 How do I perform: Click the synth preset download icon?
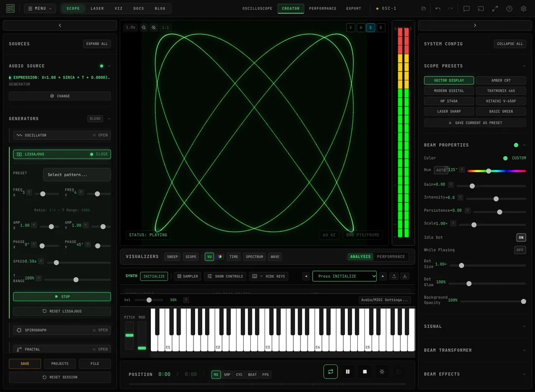[x=404, y=276]
